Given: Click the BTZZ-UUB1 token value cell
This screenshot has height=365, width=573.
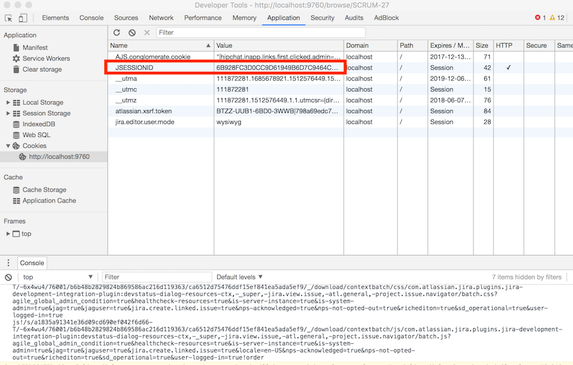Looking at the screenshot, I should (278, 111).
